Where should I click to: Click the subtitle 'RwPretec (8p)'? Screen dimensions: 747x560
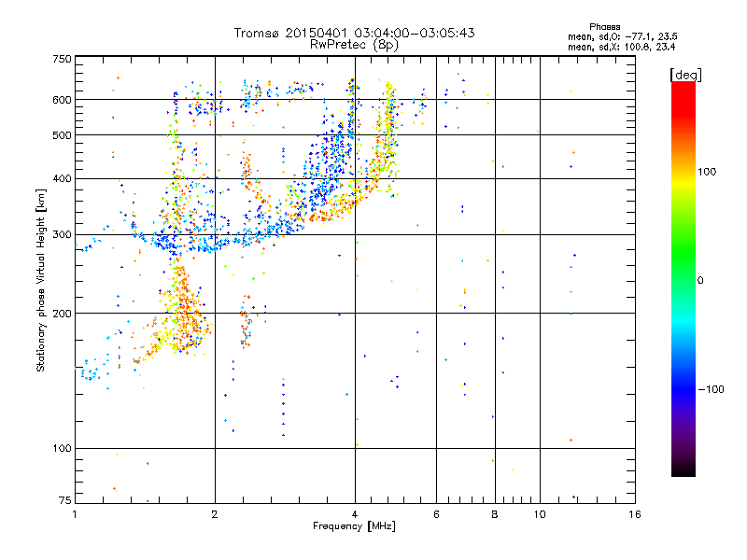tap(354, 45)
